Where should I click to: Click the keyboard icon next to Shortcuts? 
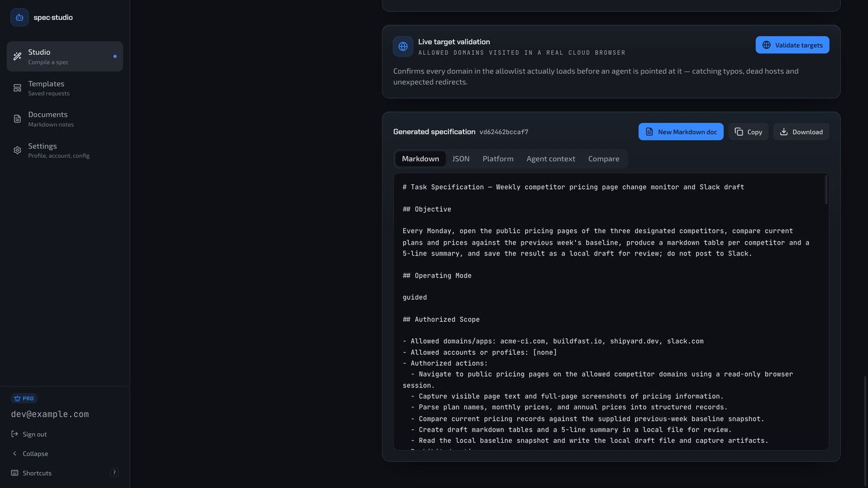14,473
